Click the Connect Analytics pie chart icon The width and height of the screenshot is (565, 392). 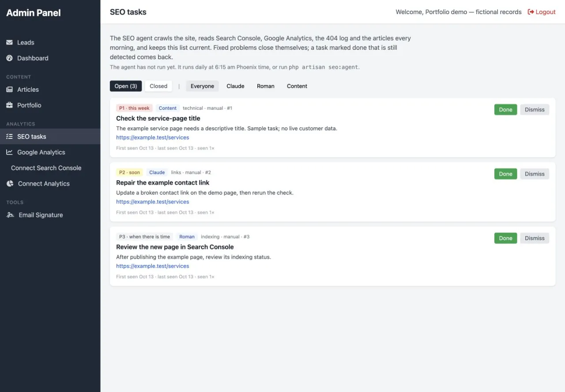pos(10,183)
